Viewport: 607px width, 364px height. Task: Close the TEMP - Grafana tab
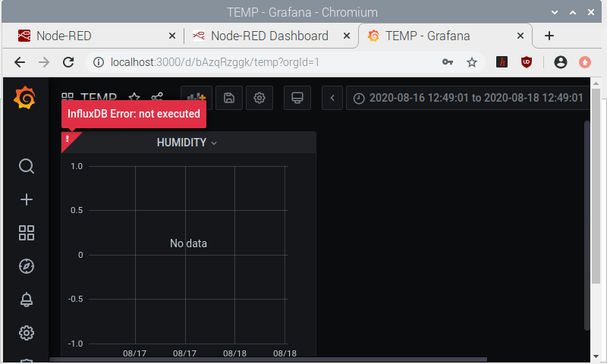[521, 36]
